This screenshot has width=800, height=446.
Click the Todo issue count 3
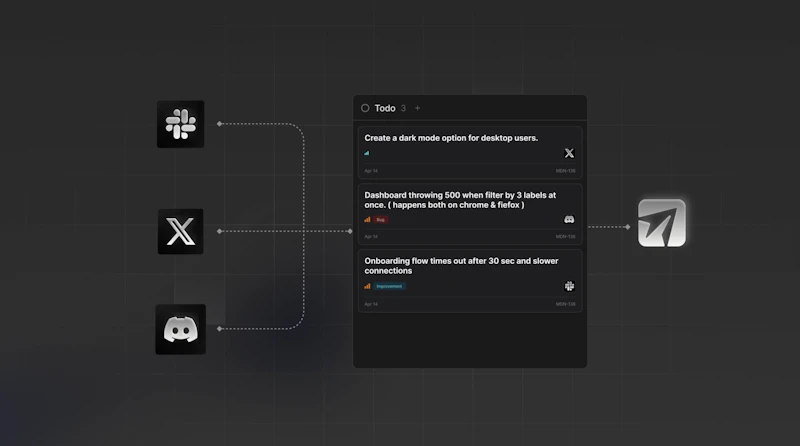tap(403, 108)
